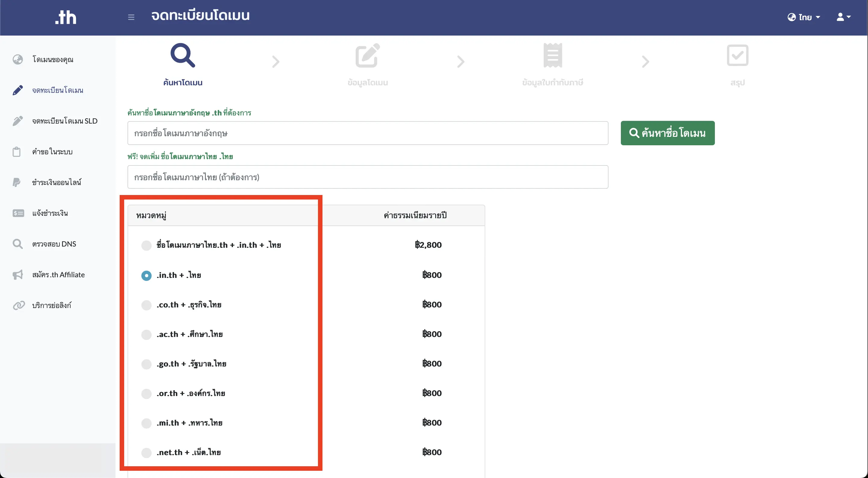Click the .th logo
Viewport: 868px width, 478px height.
[x=66, y=17]
